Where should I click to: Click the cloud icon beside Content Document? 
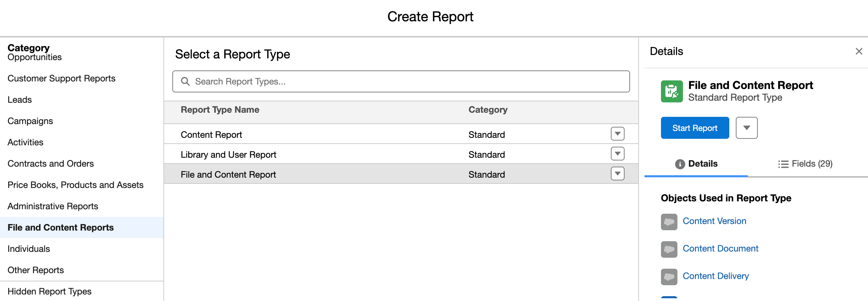(669, 249)
